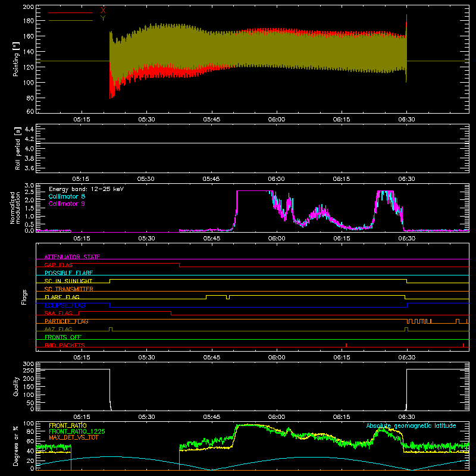
Task: Click the SAA_FLAG label
Action: pos(58,313)
